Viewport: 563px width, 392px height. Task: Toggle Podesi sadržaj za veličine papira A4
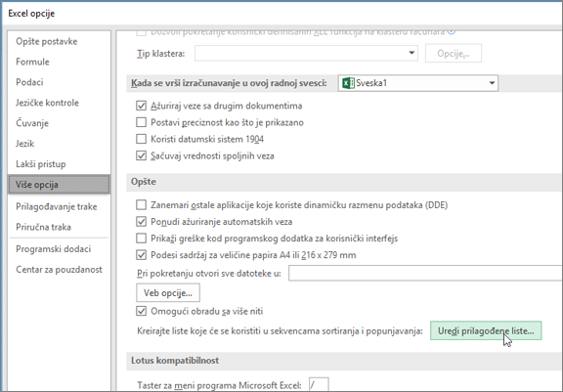[x=141, y=255]
